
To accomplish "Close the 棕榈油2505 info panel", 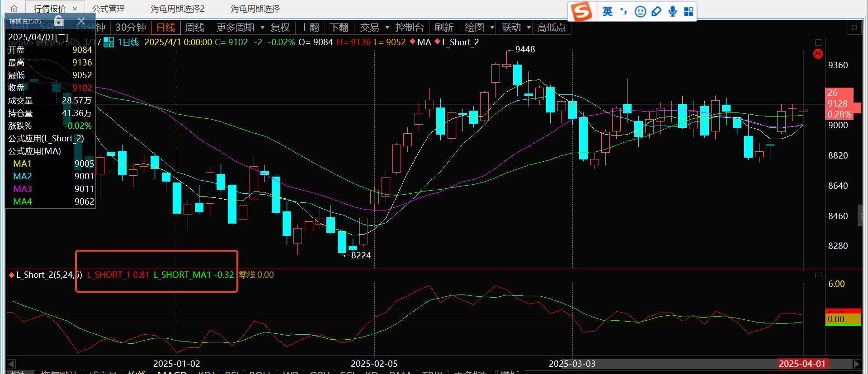I will (x=81, y=21).
